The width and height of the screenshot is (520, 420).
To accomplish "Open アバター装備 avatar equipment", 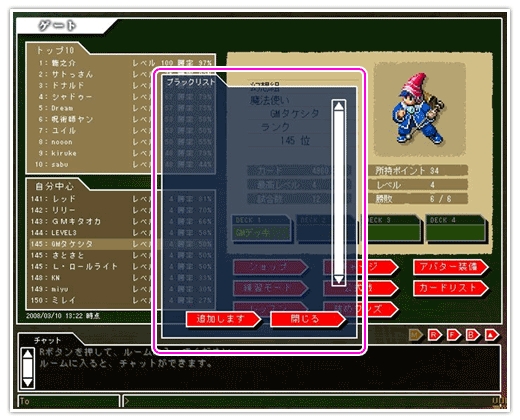I will pyautogui.click(x=451, y=267).
